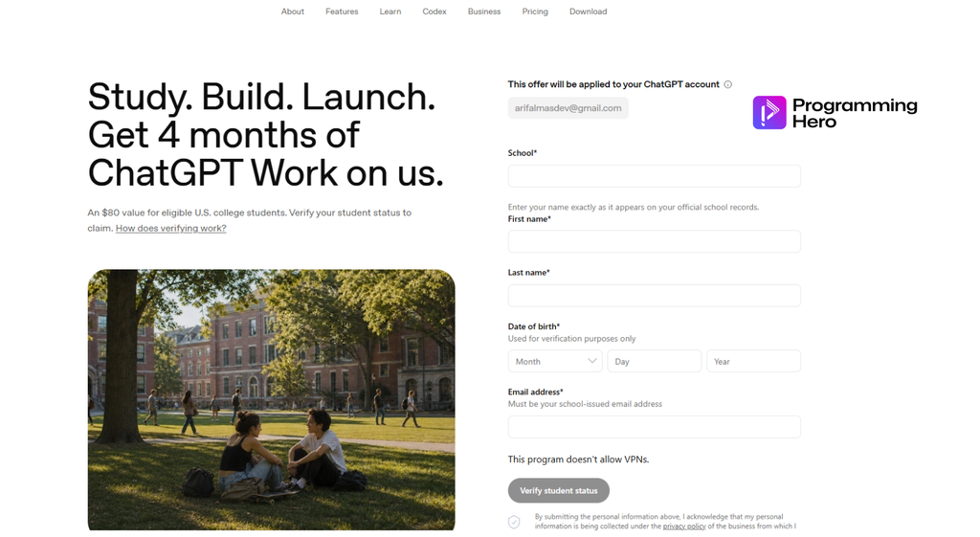Image resolution: width=980 pixels, height=537 pixels.
Task: Open the Pricing page link
Action: [x=535, y=11]
